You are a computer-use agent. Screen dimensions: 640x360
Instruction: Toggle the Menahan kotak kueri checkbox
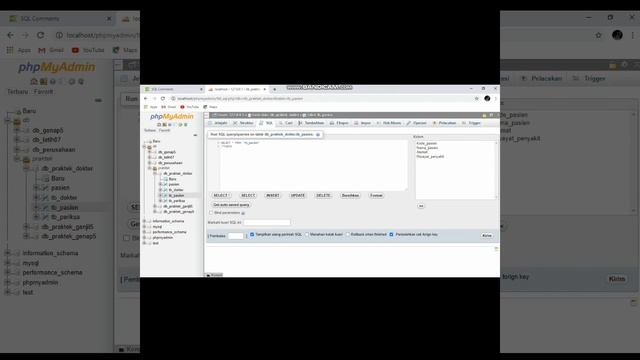point(307,235)
